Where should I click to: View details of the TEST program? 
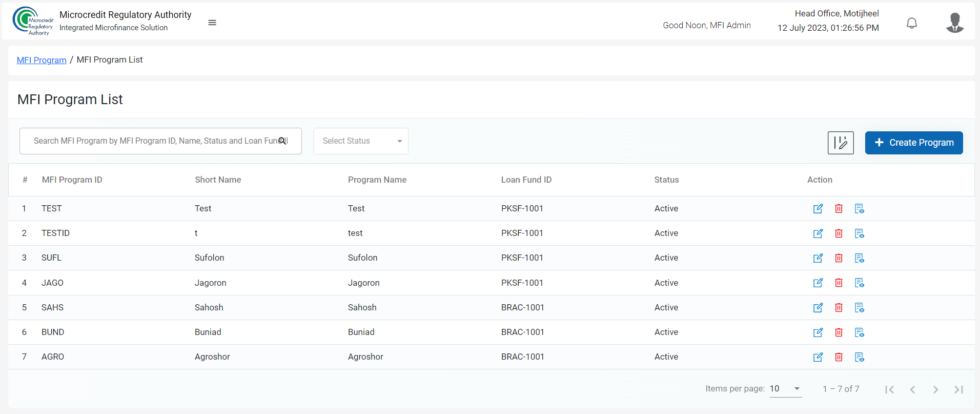860,209
